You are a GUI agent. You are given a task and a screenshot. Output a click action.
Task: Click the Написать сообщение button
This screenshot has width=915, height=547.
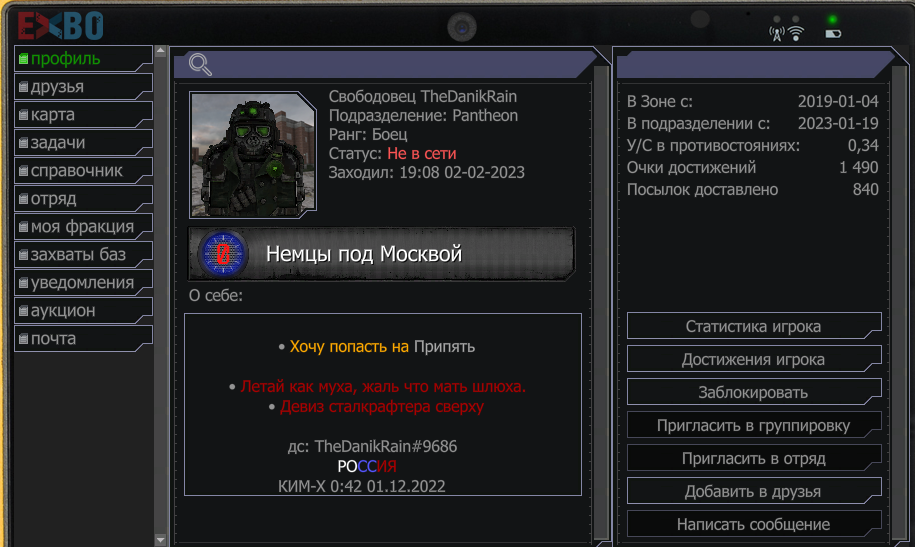754,524
